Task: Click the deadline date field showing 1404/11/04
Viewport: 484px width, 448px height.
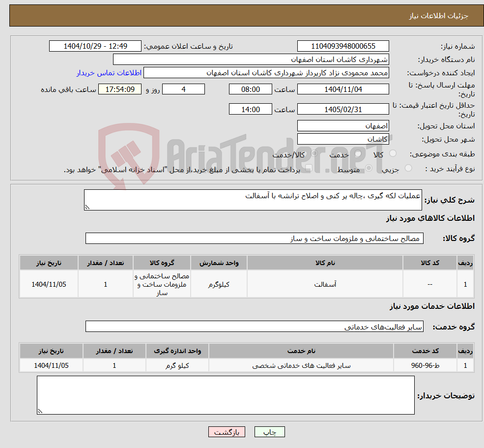Action: pos(343,89)
